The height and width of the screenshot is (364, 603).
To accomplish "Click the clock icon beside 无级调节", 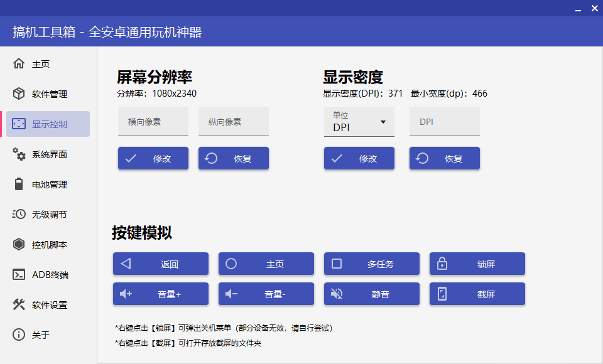I will 18,214.
